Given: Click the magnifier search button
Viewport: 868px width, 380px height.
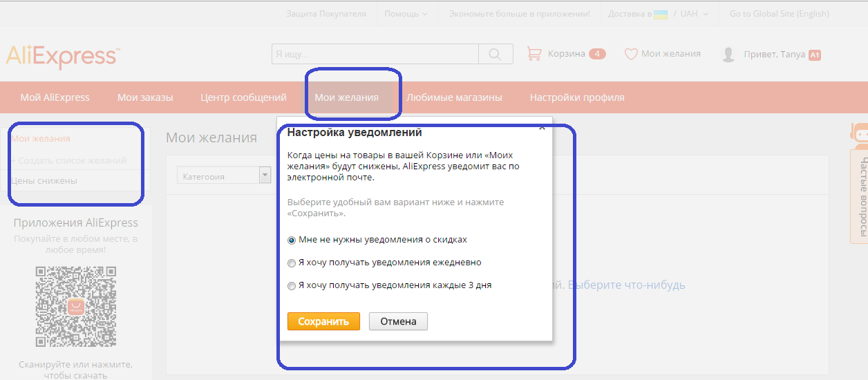Looking at the screenshot, I should click(x=496, y=54).
